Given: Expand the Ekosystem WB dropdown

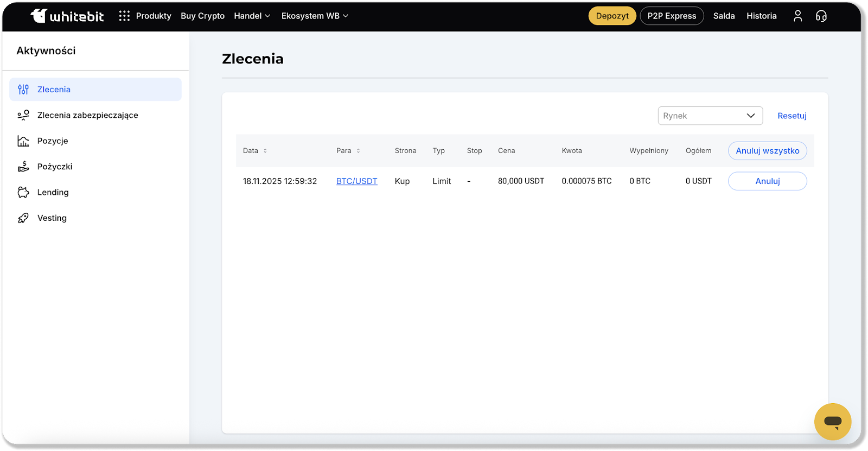Looking at the screenshot, I should point(315,16).
